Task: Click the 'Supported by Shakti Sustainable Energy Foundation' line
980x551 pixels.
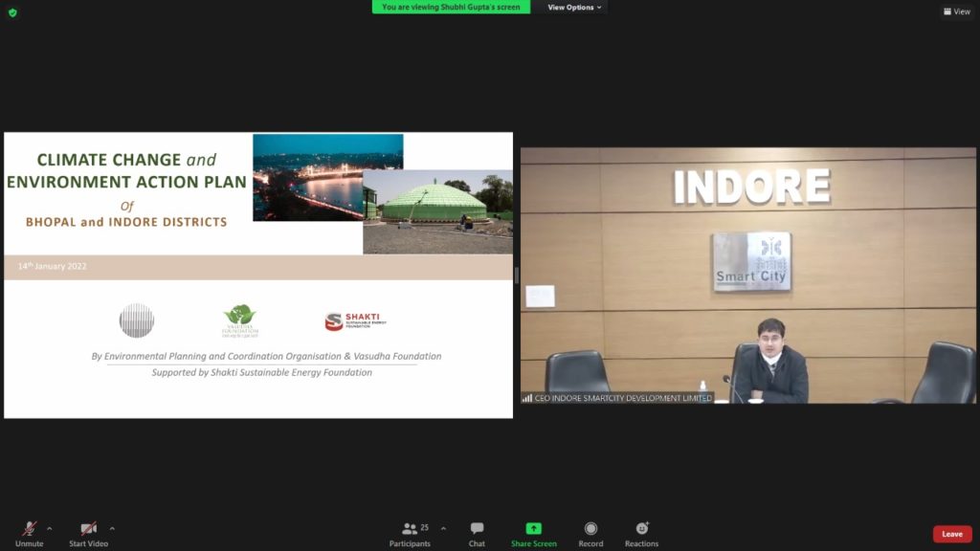Action: tap(262, 372)
